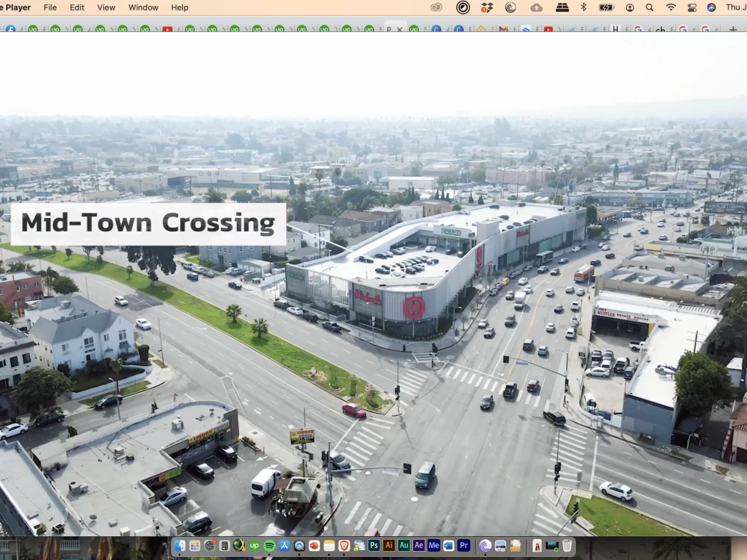This screenshot has width=747, height=560.
Task: Click the Creative Cloud menu bar icon
Action: (436, 7)
